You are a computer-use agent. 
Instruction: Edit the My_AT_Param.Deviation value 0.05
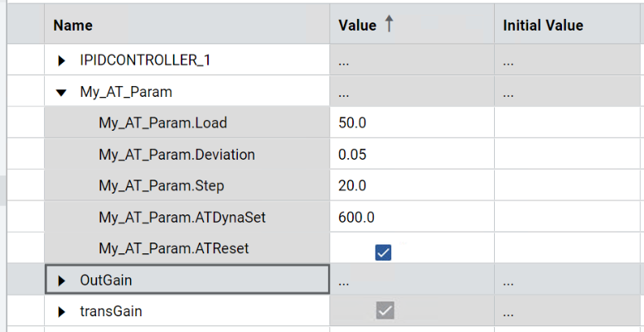click(353, 155)
